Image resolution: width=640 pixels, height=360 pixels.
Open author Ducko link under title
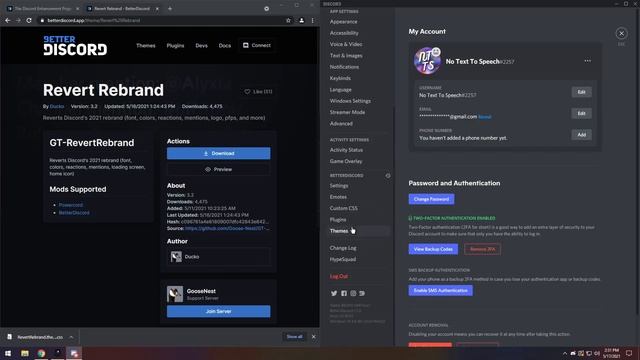point(57,106)
